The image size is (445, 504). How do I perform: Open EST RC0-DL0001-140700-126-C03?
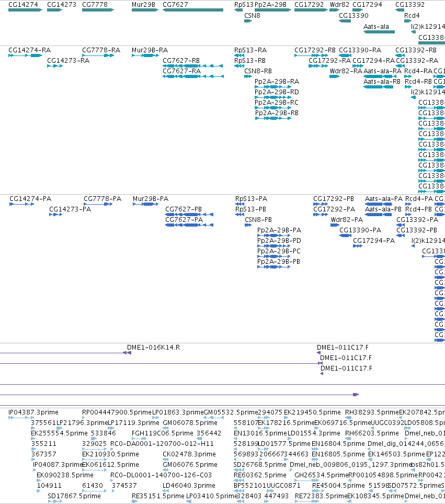pyautogui.click(x=161, y=475)
